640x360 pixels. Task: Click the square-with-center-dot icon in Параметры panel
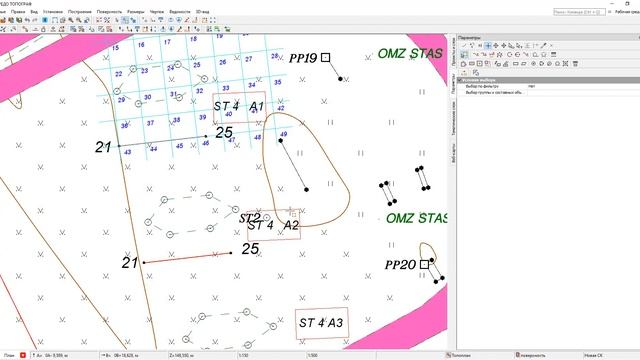point(480,64)
